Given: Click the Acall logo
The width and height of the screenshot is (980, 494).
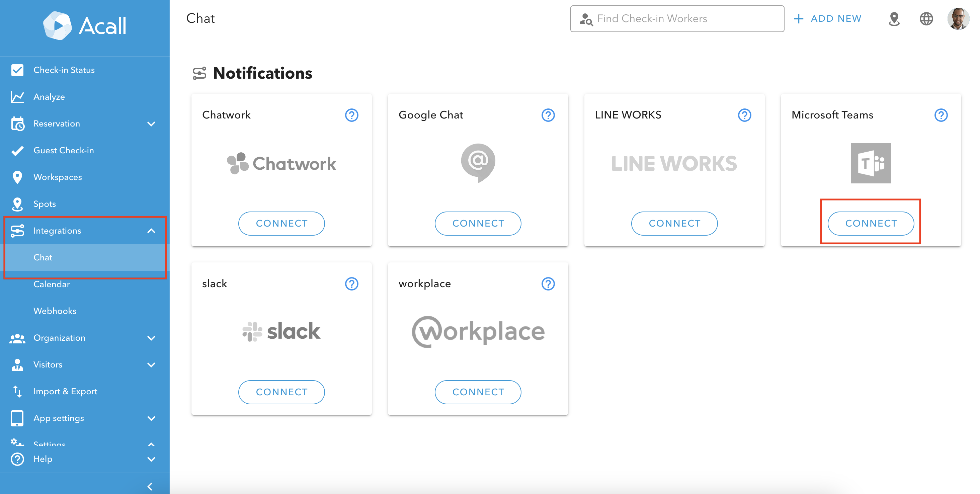Looking at the screenshot, I should click(84, 26).
